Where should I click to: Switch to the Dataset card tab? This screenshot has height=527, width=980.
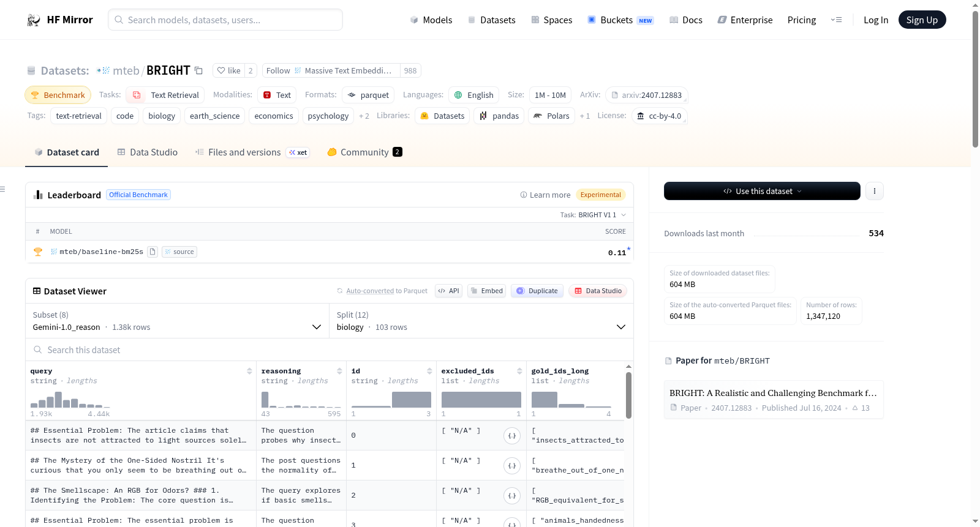(x=66, y=152)
